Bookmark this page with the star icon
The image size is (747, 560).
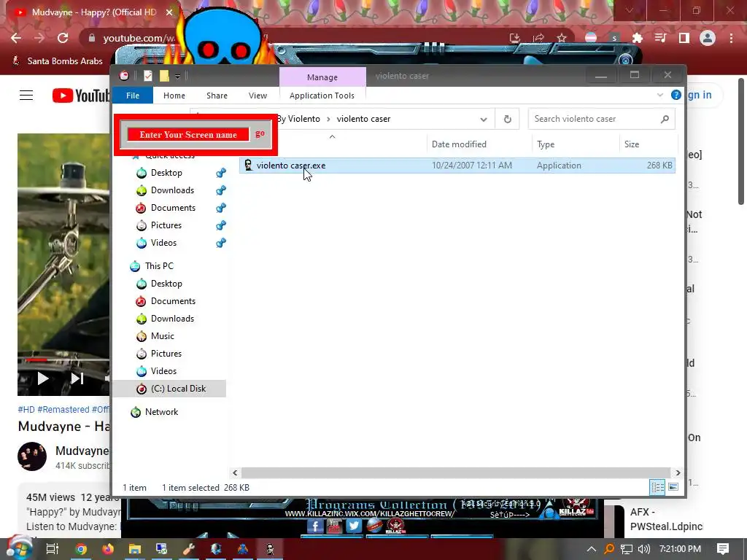(562, 38)
